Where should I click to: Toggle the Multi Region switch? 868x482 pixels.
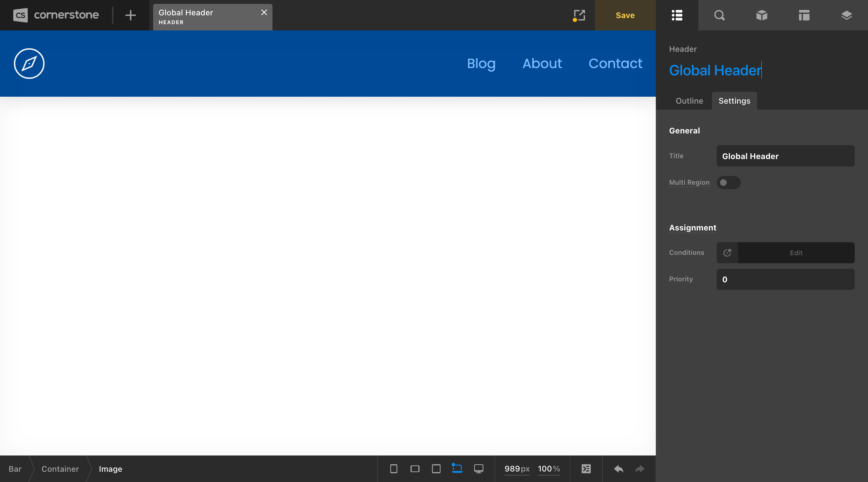tap(728, 183)
